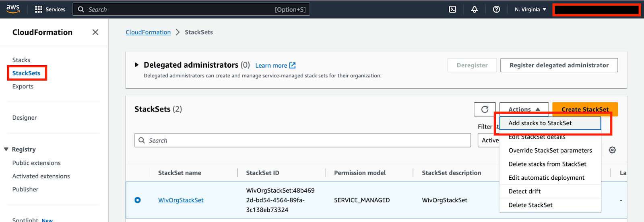Sort by StackSet ID column
This screenshot has height=222, width=644.
click(262, 173)
